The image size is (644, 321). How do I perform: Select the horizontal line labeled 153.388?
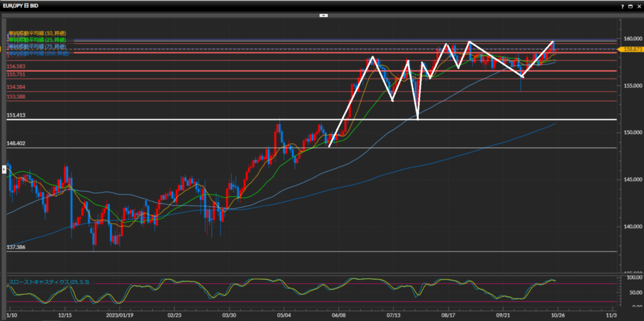[189, 101]
